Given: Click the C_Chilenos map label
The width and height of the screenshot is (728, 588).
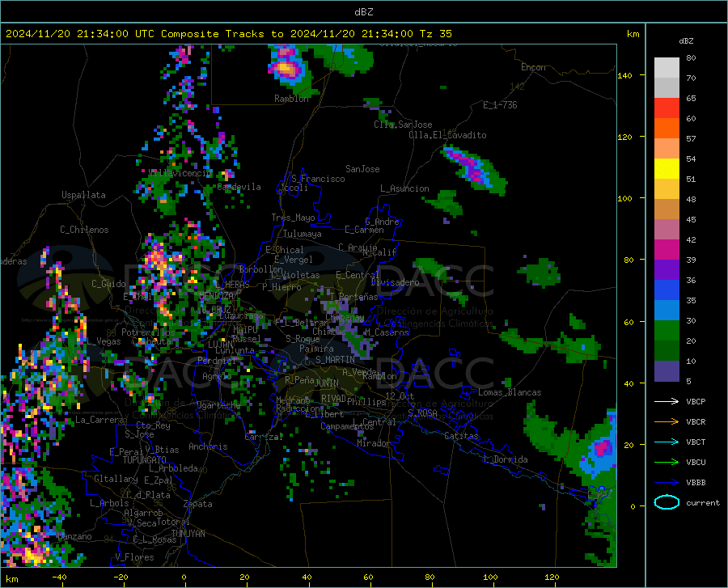Looking at the screenshot, I should pos(84,230).
